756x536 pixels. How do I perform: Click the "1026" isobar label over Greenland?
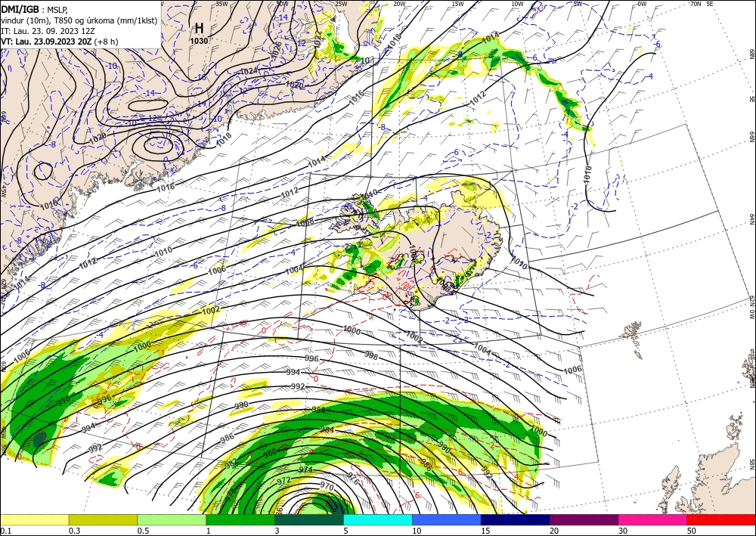[x=277, y=51]
